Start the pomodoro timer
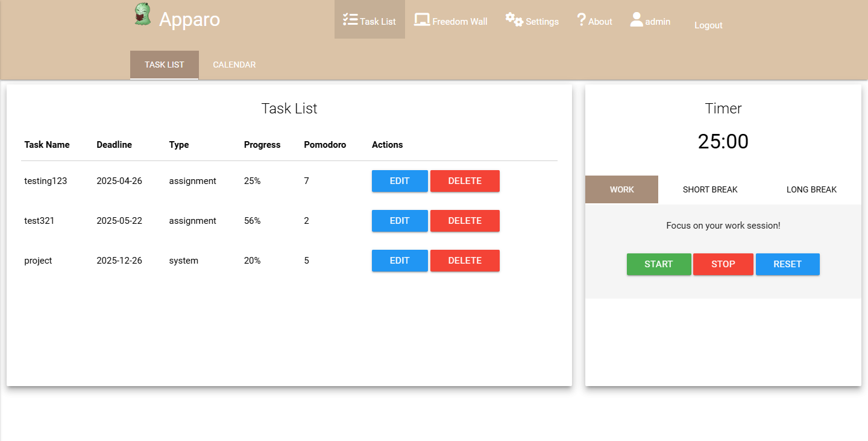The height and width of the screenshot is (441, 868). click(x=659, y=264)
